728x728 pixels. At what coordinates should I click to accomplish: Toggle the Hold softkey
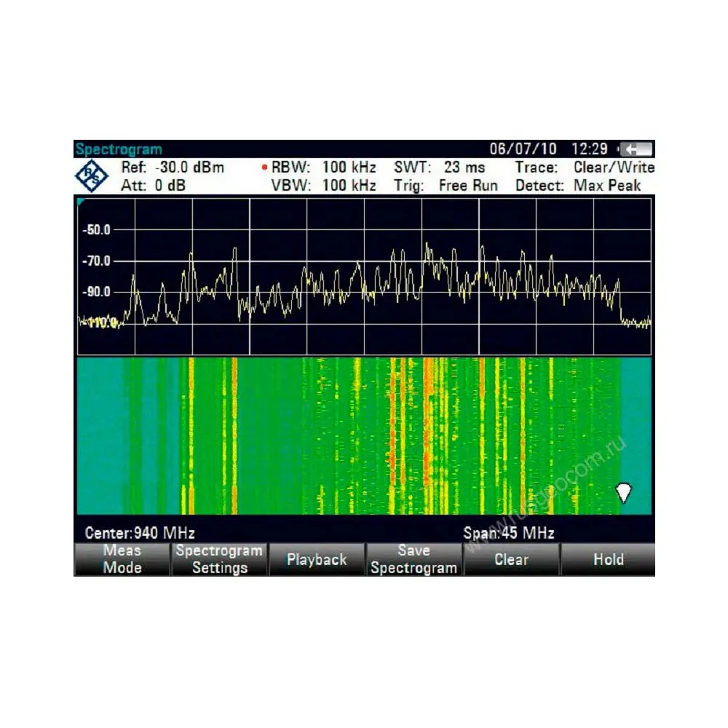[x=608, y=559]
